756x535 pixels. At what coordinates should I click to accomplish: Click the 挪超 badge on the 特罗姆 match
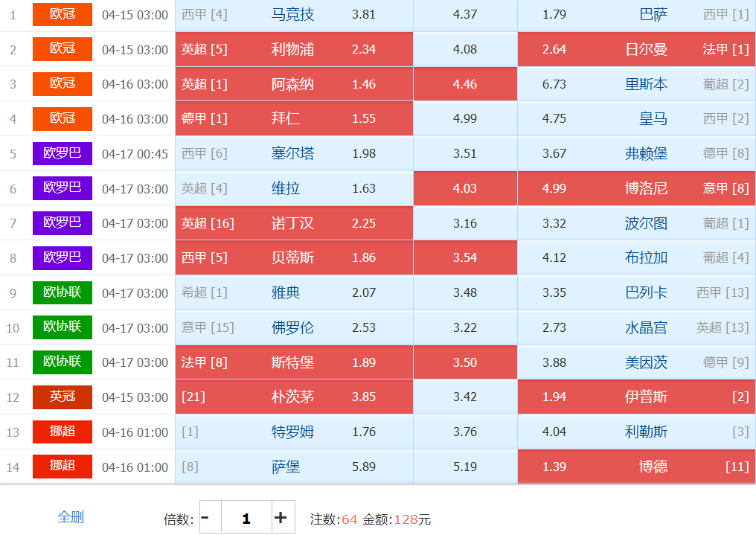coord(63,432)
